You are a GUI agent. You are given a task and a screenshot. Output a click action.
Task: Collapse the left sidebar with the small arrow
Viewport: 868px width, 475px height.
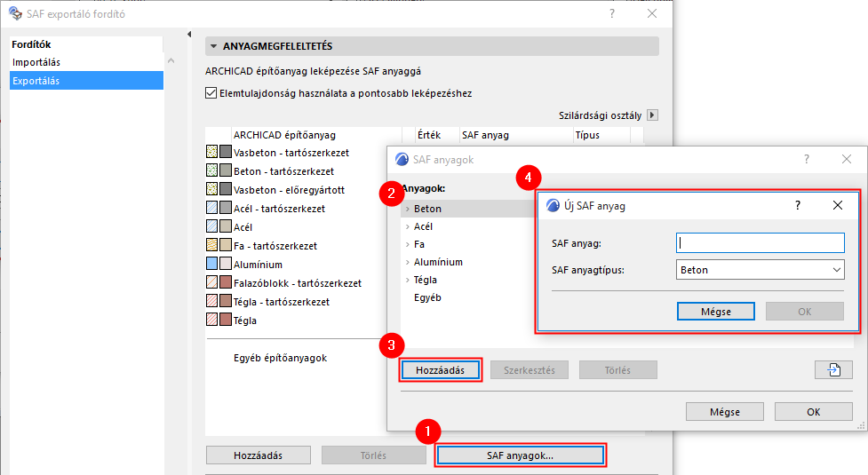coord(189,35)
